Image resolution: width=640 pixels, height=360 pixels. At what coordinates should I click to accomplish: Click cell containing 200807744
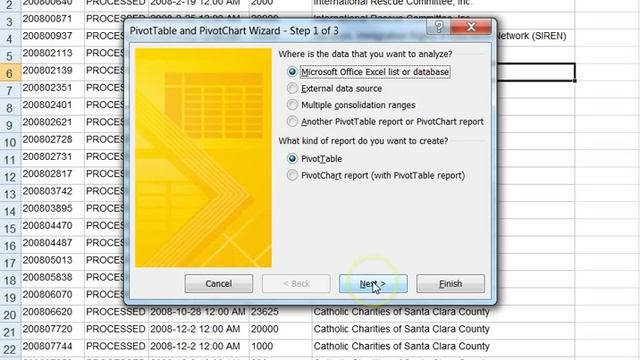click(53, 347)
